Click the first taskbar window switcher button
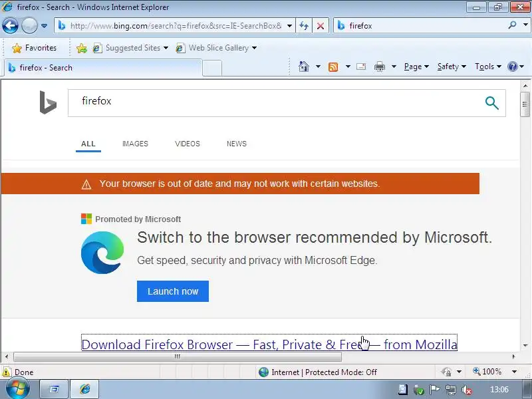 pos(55,389)
